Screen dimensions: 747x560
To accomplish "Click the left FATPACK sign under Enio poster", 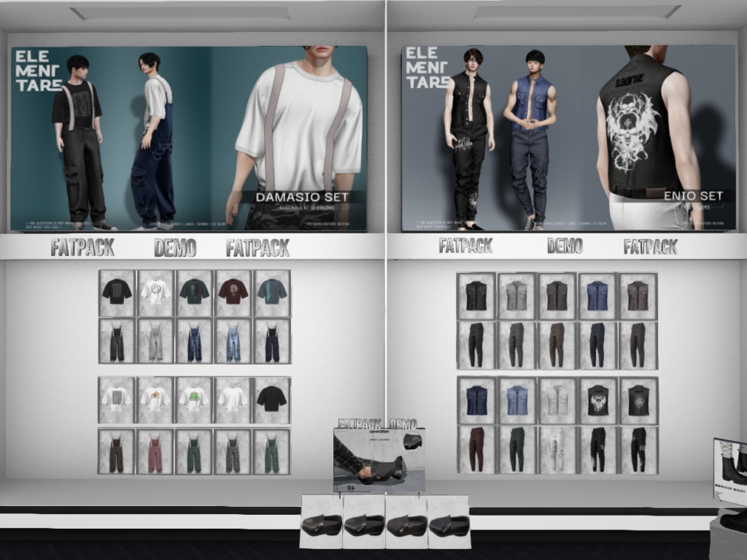I will coord(465,246).
